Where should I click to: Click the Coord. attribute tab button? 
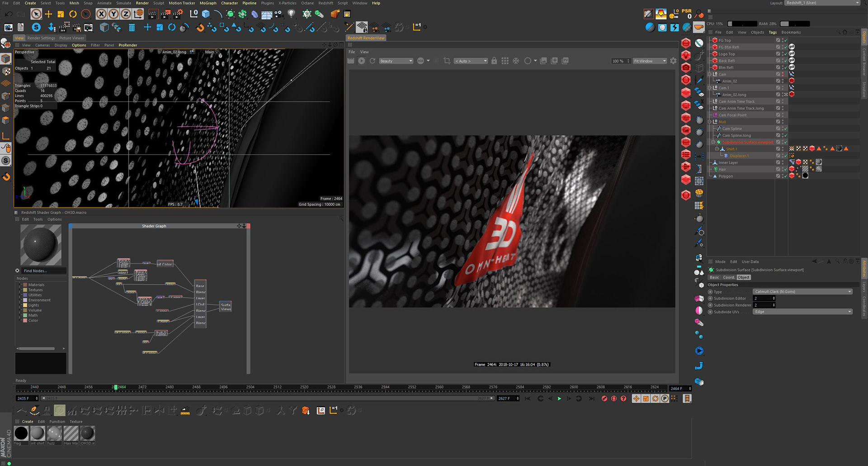coord(729,277)
